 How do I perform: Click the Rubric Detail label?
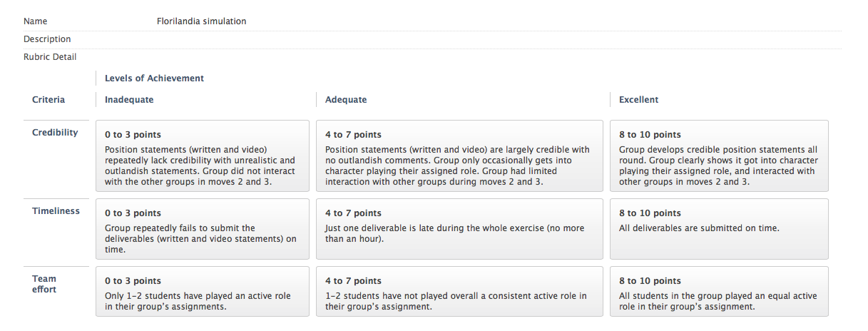50,57
